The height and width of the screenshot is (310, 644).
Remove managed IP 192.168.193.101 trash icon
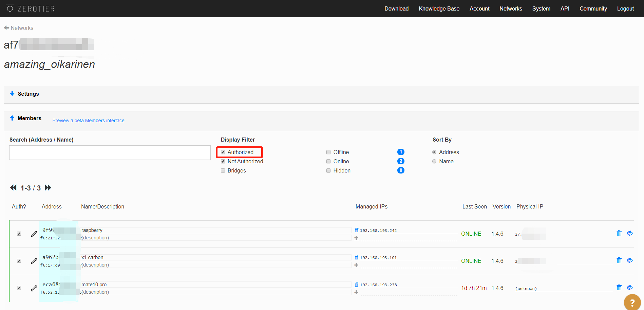tap(357, 257)
